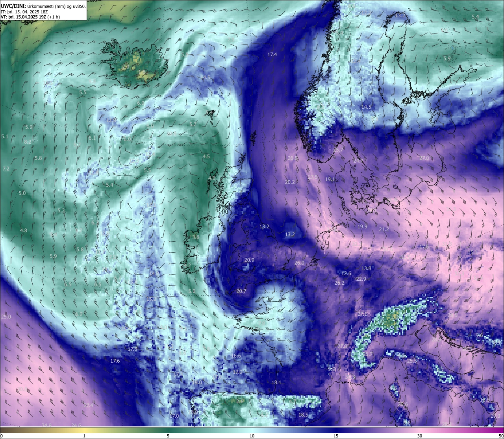The width and height of the screenshot is (504, 439).
Task: Click the 18.5 value over northeast Spain
Action: tap(303, 415)
